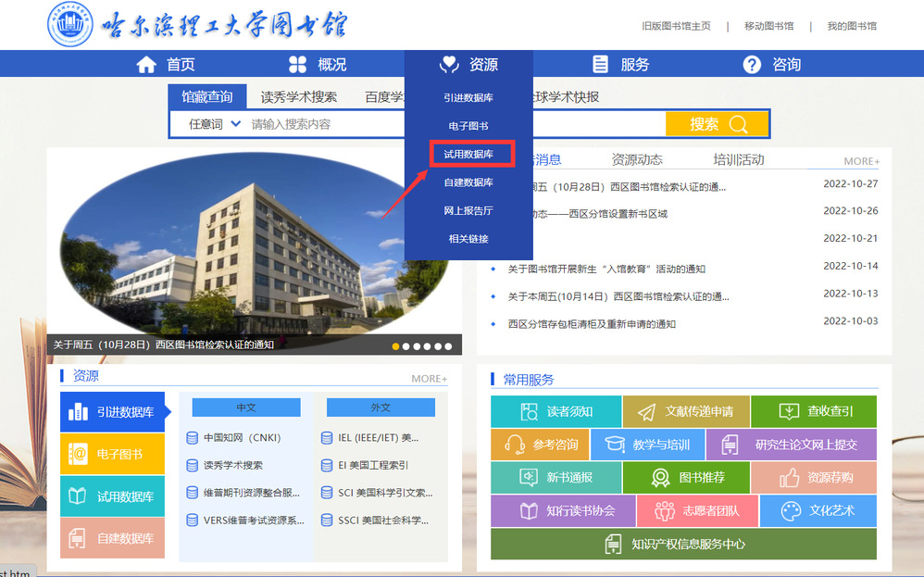The width and height of the screenshot is (924, 577).
Task: Click the badge icon on 图书推荐
Action: click(x=660, y=477)
